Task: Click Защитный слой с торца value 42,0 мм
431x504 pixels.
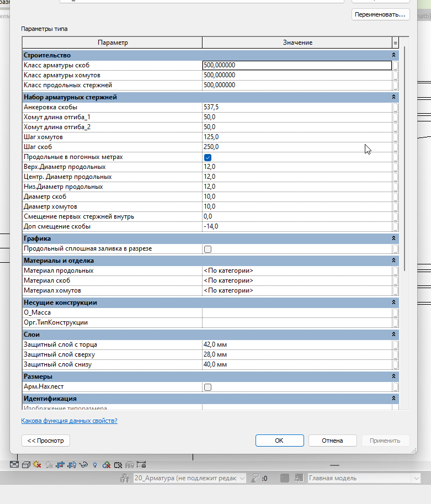Action: (297, 344)
